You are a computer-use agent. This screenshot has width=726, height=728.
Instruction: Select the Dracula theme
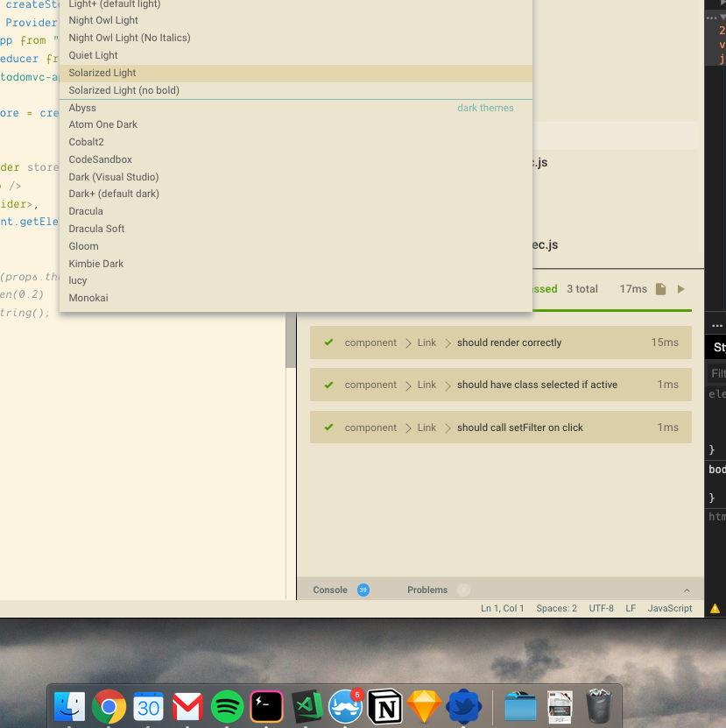click(296, 211)
